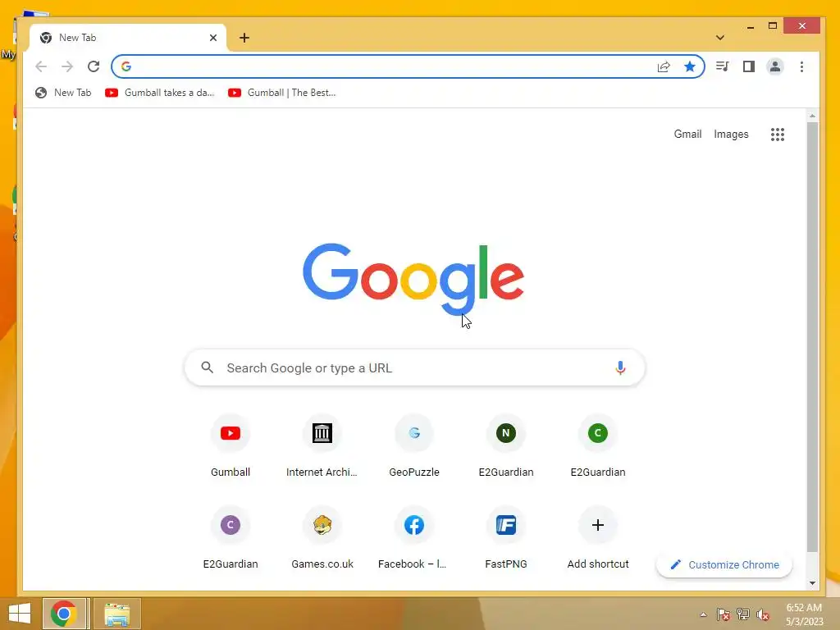Screen dimensions: 840x630
Task: Click the magnifier icon in Google search box
Action: pyautogui.click(x=208, y=367)
